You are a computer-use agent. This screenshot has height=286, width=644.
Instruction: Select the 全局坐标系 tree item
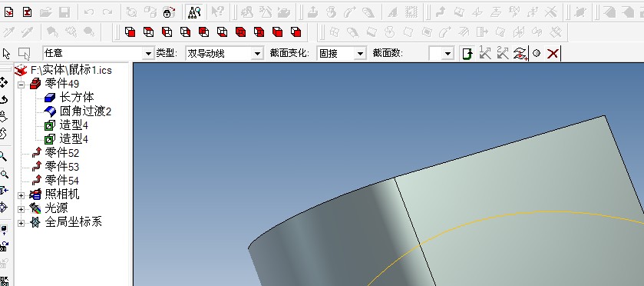(x=73, y=222)
